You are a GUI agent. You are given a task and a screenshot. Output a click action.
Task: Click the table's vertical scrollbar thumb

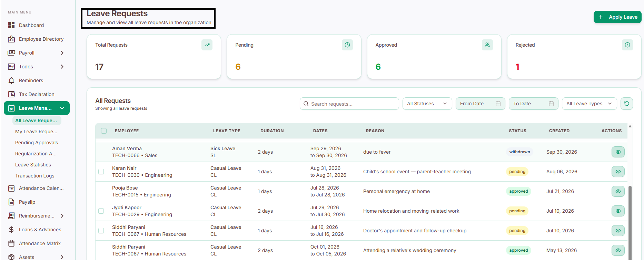tap(630, 223)
